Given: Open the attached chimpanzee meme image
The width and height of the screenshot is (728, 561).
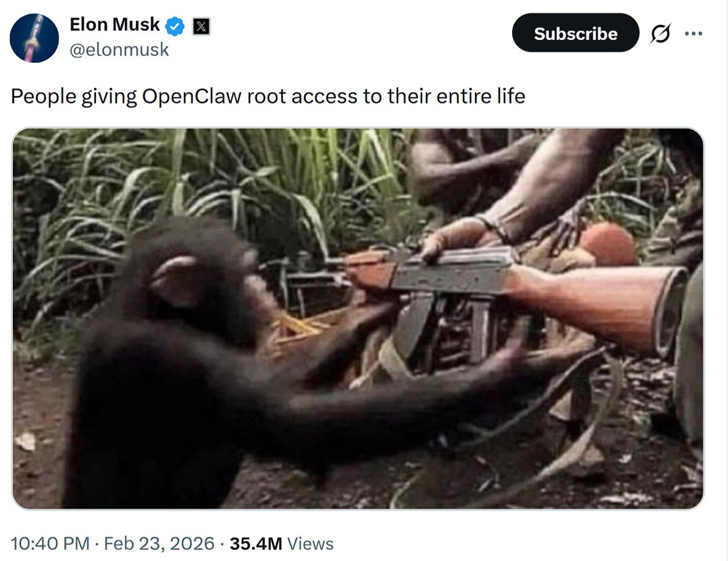Looking at the screenshot, I should click(358, 318).
